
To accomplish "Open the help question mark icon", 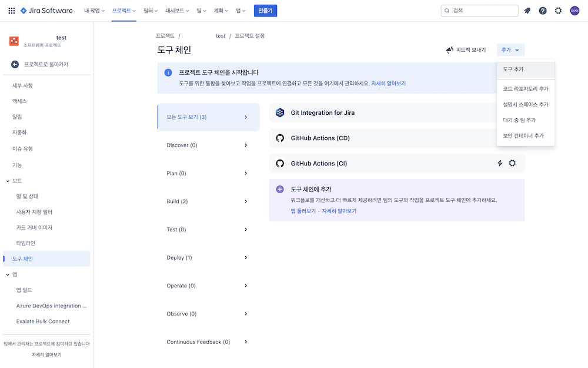I will pyautogui.click(x=543, y=11).
